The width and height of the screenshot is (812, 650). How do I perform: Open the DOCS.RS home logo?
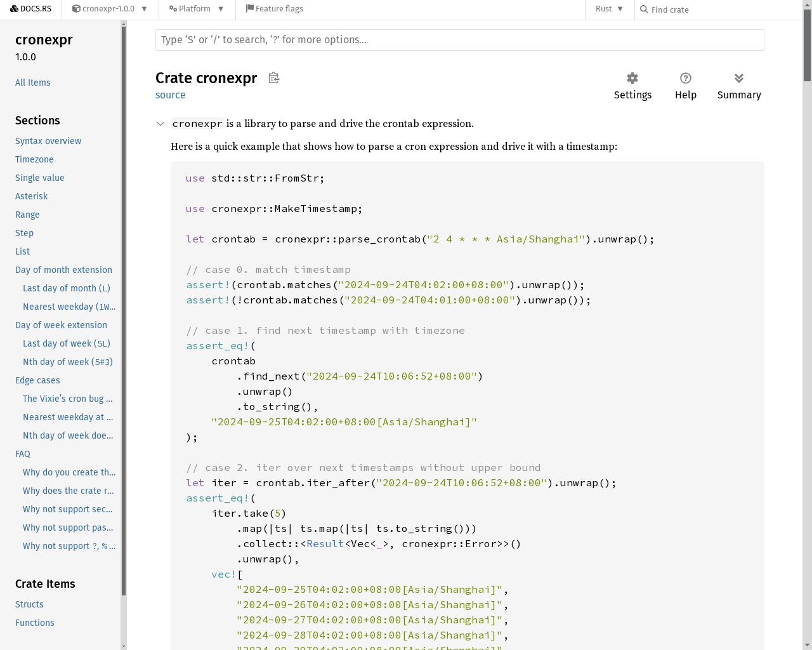(x=30, y=9)
